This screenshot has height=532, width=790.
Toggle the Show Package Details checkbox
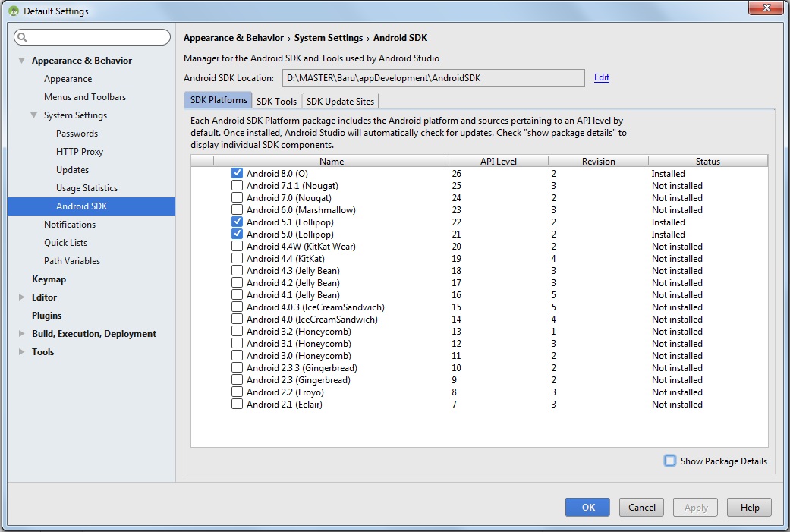pos(670,461)
